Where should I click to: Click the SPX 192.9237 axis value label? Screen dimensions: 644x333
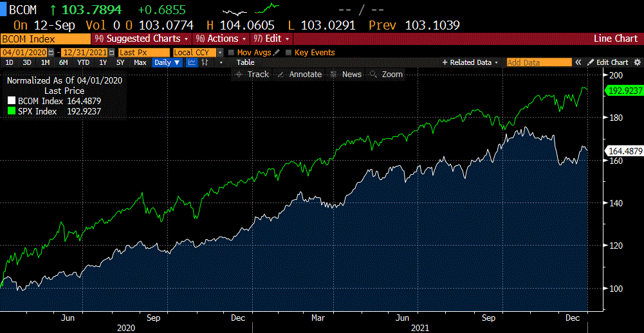click(624, 91)
